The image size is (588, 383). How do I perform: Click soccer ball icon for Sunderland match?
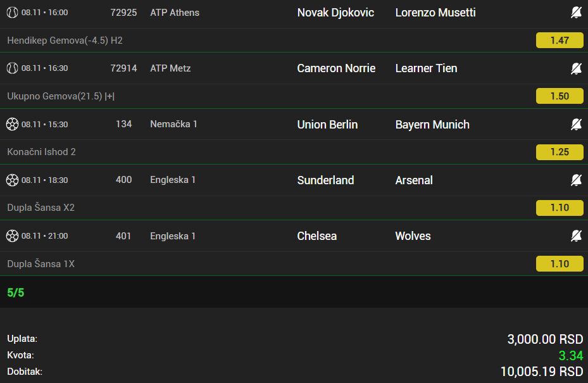pos(12,180)
